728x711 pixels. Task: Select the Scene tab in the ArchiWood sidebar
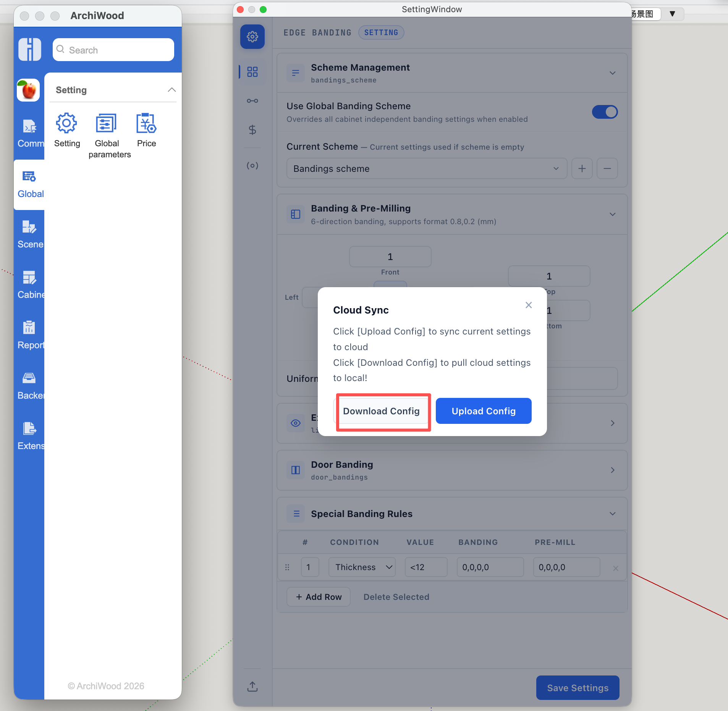tap(30, 234)
